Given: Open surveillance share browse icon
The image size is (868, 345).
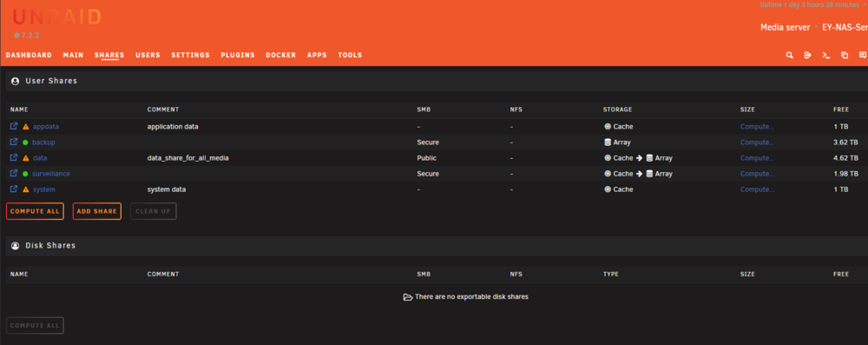Looking at the screenshot, I should coord(14,174).
